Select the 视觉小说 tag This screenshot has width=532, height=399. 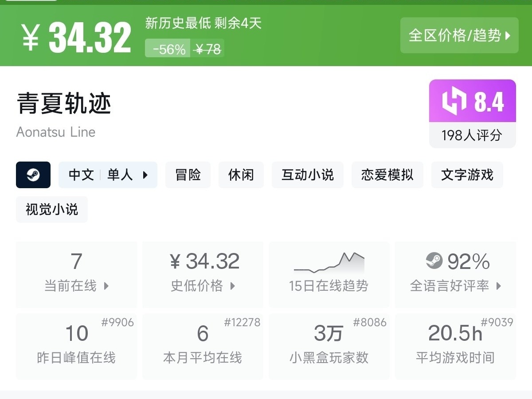(x=52, y=209)
